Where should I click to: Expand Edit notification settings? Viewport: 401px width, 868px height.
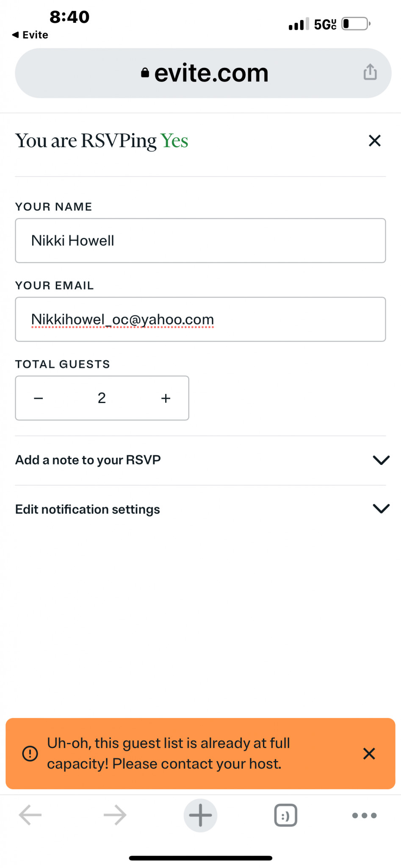click(x=200, y=509)
